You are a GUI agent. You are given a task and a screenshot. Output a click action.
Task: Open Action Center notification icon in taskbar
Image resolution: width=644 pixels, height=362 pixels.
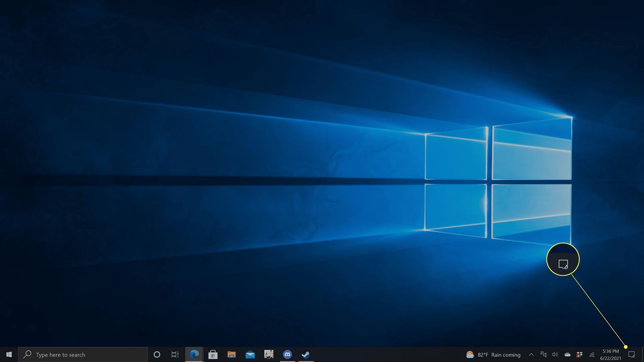(631, 355)
